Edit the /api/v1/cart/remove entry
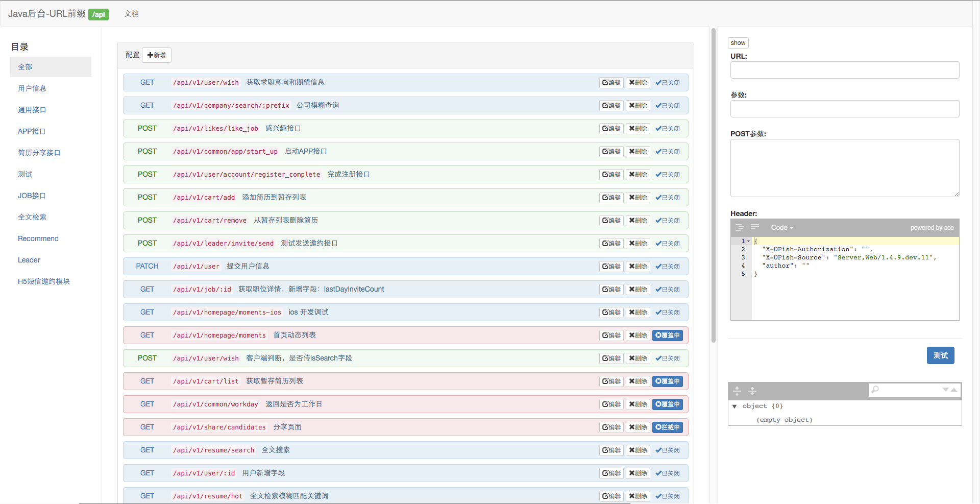This screenshot has width=980, height=504. click(x=611, y=221)
